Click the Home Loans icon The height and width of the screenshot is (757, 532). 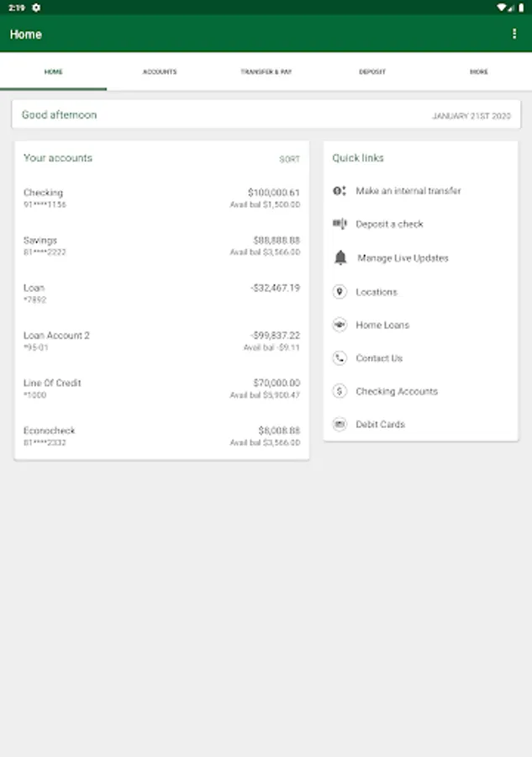(x=340, y=325)
